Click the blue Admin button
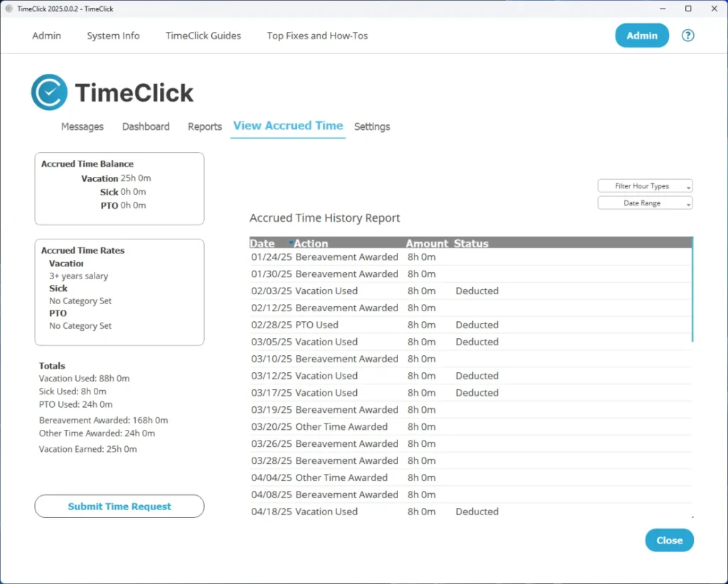Screen dimensions: 728x584 tap(641, 35)
